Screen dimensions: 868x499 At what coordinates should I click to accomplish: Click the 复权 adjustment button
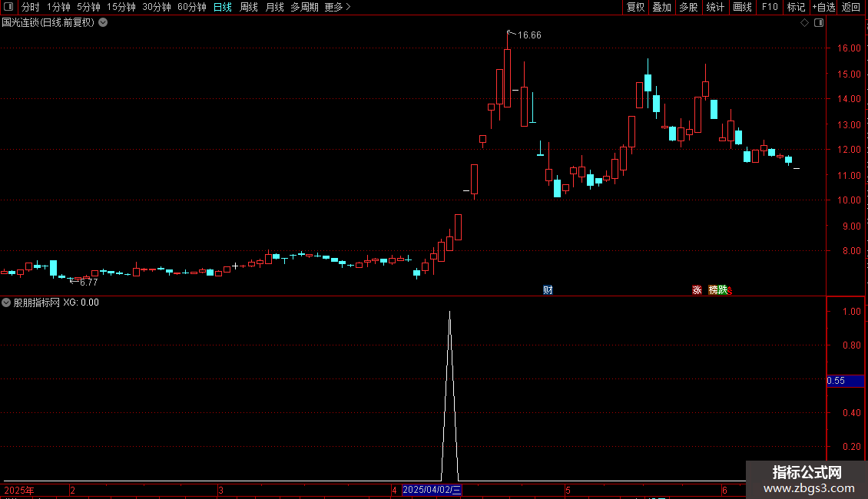[x=635, y=7]
